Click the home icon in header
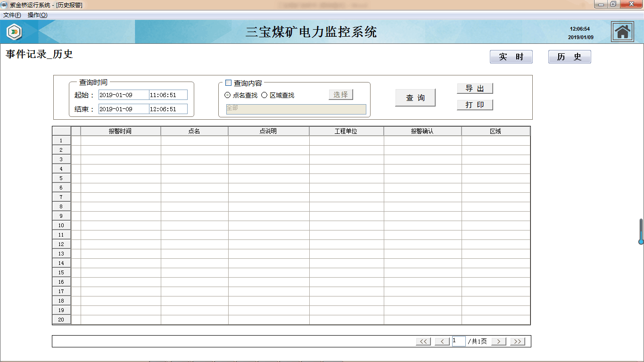The height and width of the screenshot is (362, 644). click(x=622, y=32)
